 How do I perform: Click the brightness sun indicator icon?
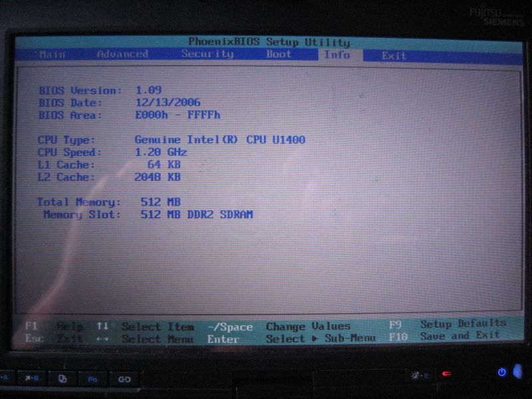tap(416, 376)
